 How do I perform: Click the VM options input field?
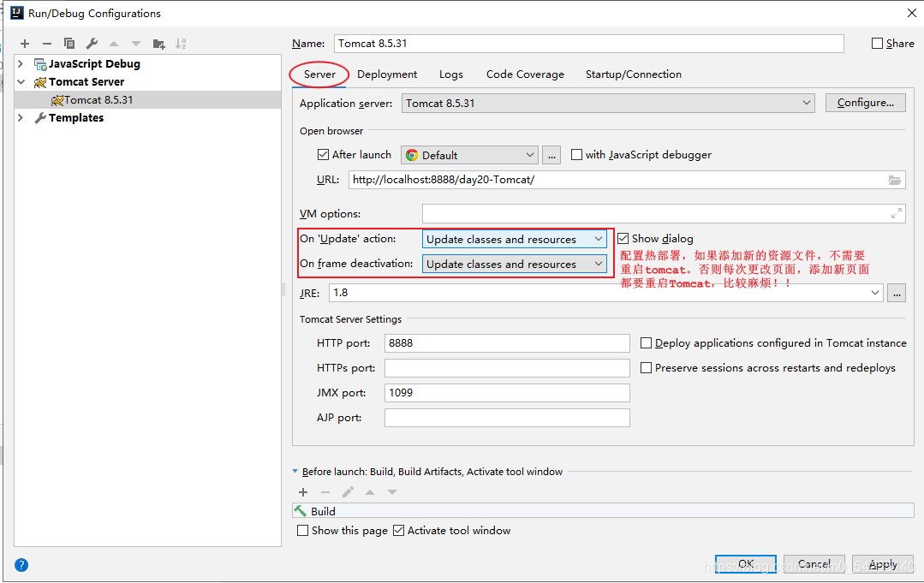coord(664,214)
